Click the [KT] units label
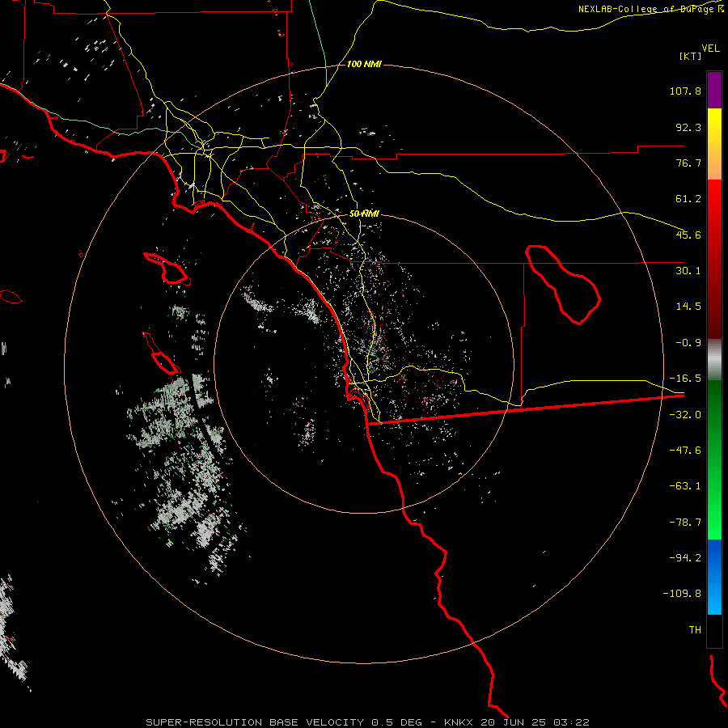The width and height of the screenshot is (728, 728). tap(691, 56)
